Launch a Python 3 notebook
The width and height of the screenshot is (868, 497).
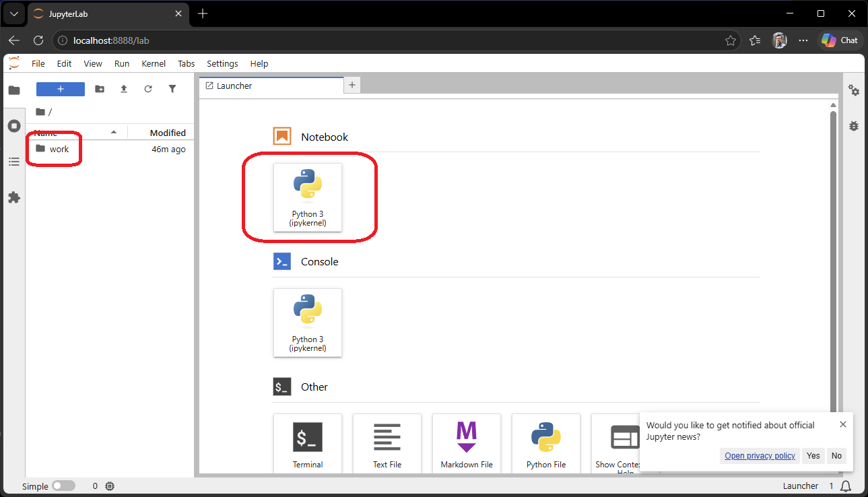[308, 197]
